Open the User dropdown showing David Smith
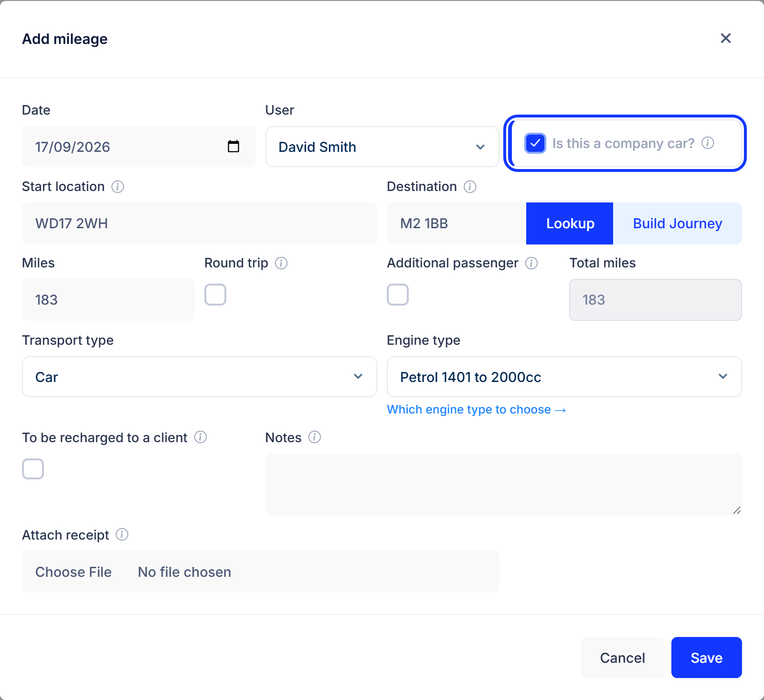Image resolution: width=764 pixels, height=700 pixels. click(382, 147)
